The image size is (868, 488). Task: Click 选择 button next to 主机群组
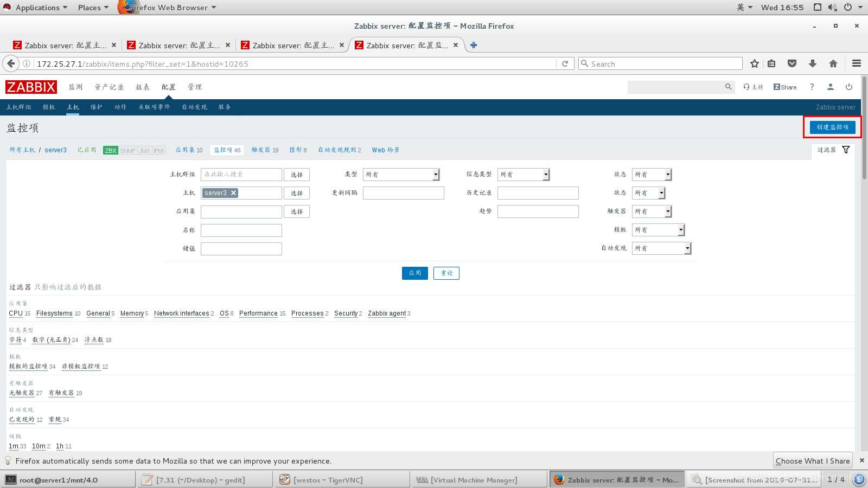tap(297, 175)
